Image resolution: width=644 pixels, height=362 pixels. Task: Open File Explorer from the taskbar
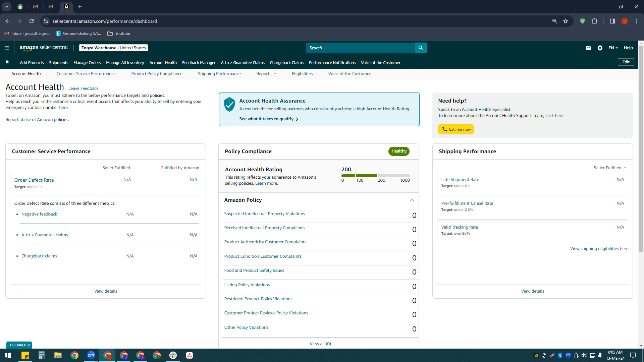[x=58, y=355]
